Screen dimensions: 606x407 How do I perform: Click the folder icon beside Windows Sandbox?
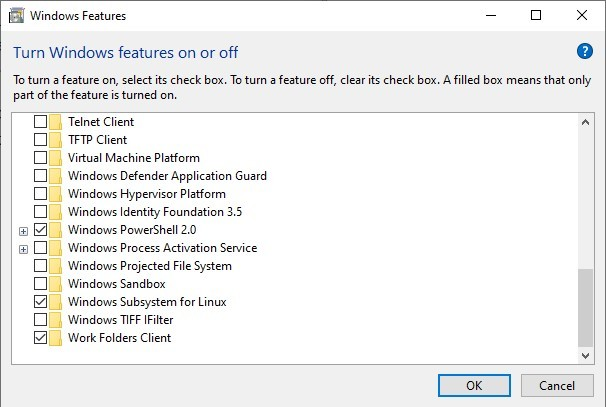coord(55,284)
